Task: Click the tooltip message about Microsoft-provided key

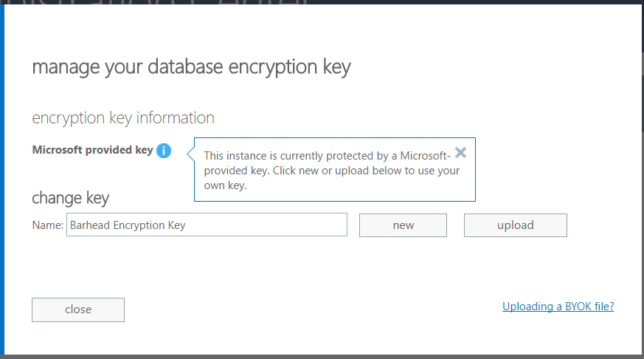Action: pos(332,171)
